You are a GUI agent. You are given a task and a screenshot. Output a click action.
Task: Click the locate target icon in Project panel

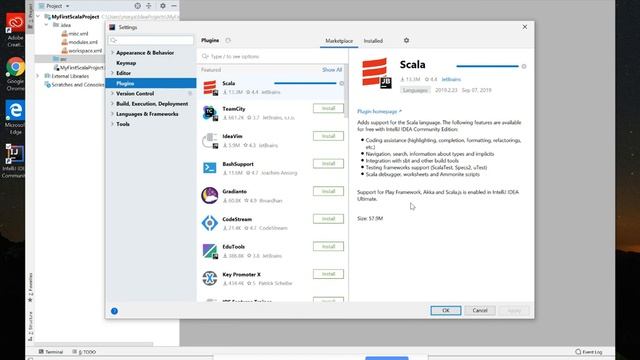coord(138,6)
